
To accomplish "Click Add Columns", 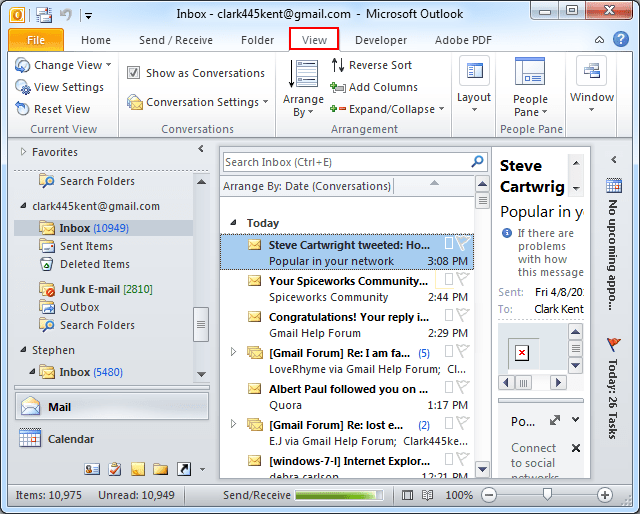I will coord(374,87).
